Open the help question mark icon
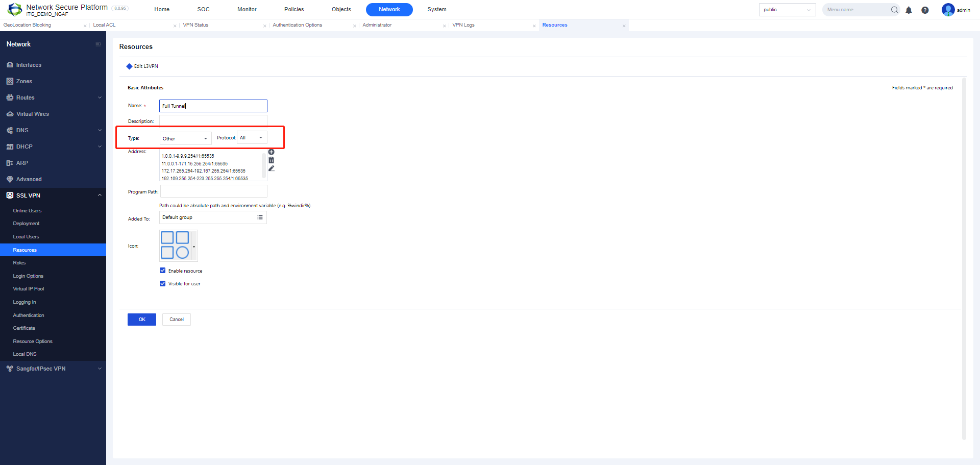Viewport: 980px width, 465px height. 925,10
